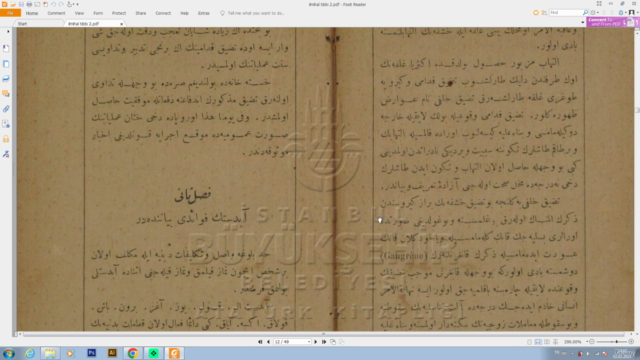
Task: Open the Protect ribbon tab
Action: pyautogui.click(x=119, y=13)
